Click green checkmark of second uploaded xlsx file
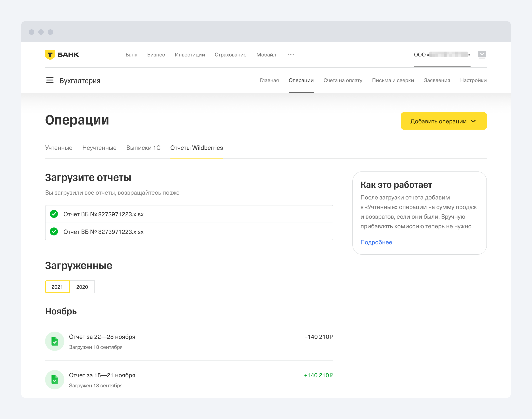Image resolution: width=532 pixels, height=419 pixels. [x=54, y=231]
